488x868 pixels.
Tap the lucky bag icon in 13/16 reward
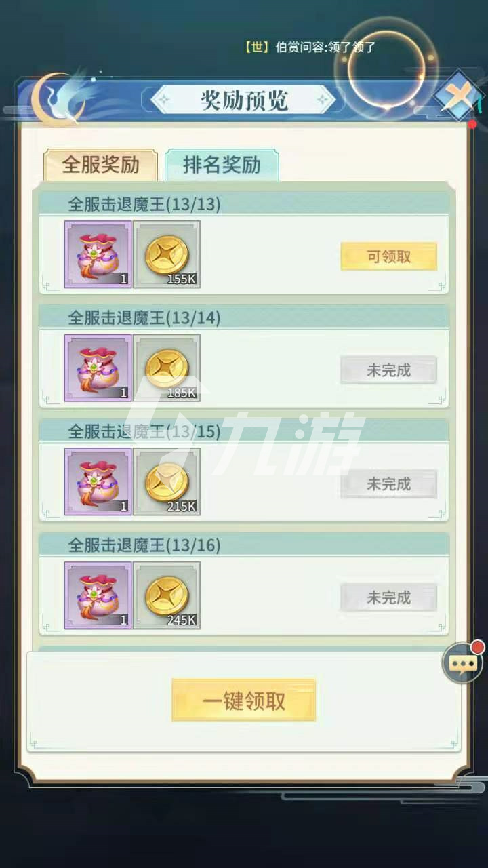pyautogui.click(x=98, y=595)
